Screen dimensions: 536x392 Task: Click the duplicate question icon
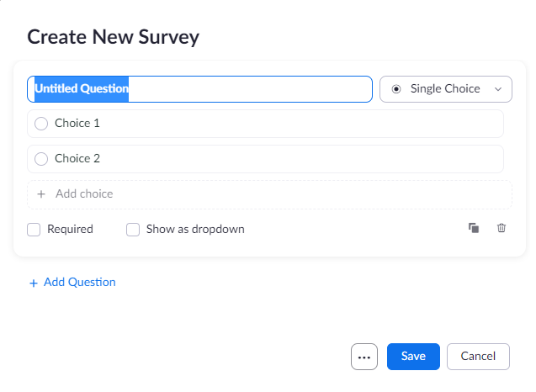click(x=474, y=228)
